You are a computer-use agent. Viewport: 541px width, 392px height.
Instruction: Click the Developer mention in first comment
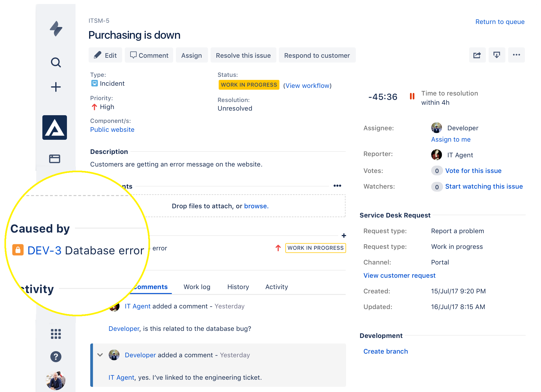click(124, 329)
